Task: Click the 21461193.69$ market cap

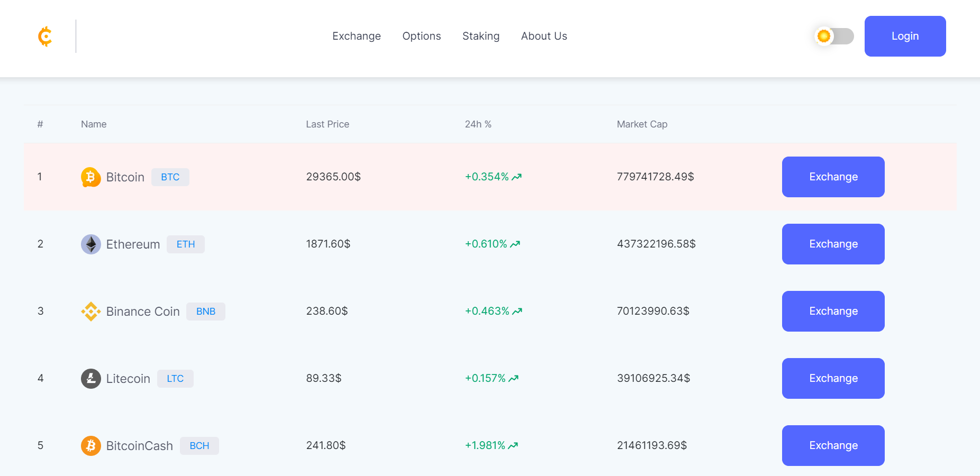Action: [x=652, y=445]
